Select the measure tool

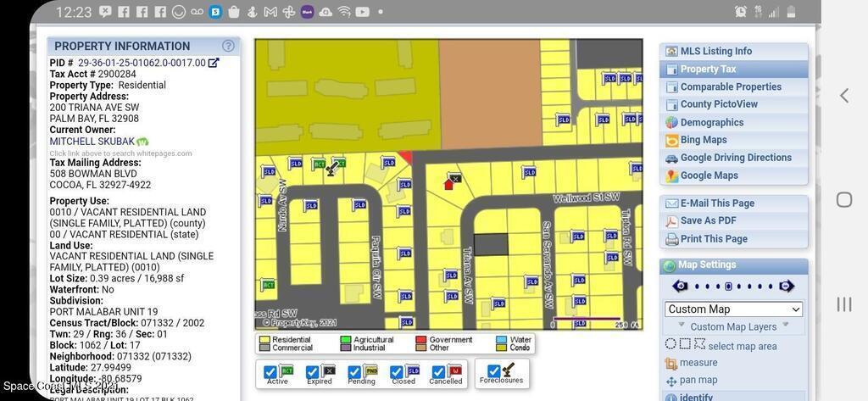click(697, 363)
